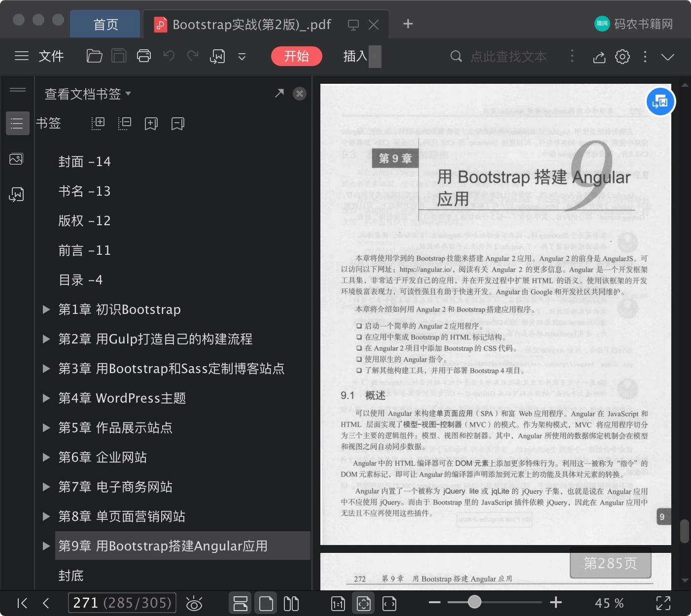Open the settings gear icon
This screenshot has width=691, height=616.
[x=622, y=57]
